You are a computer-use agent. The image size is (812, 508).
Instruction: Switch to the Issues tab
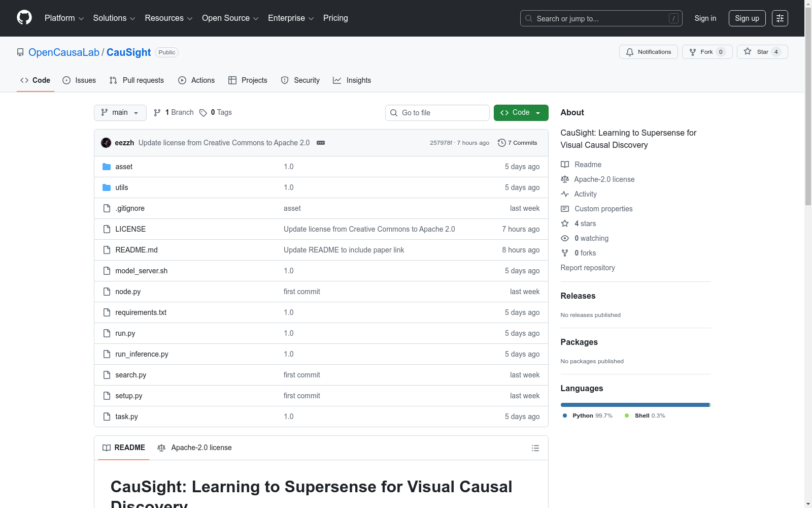79,80
